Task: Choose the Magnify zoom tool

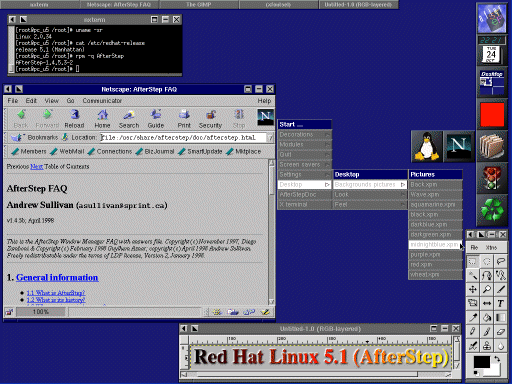Action: [x=487, y=289]
